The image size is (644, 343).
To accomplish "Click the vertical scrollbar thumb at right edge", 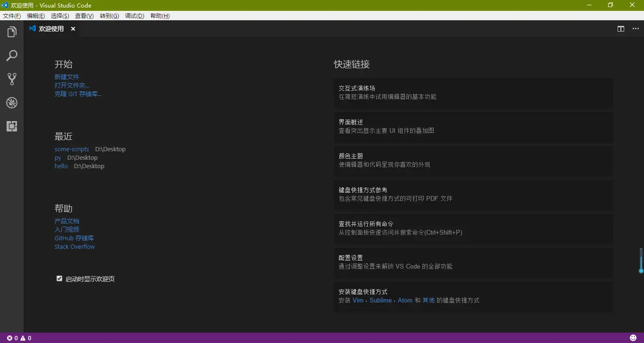I will pyautogui.click(x=641, y=260).
